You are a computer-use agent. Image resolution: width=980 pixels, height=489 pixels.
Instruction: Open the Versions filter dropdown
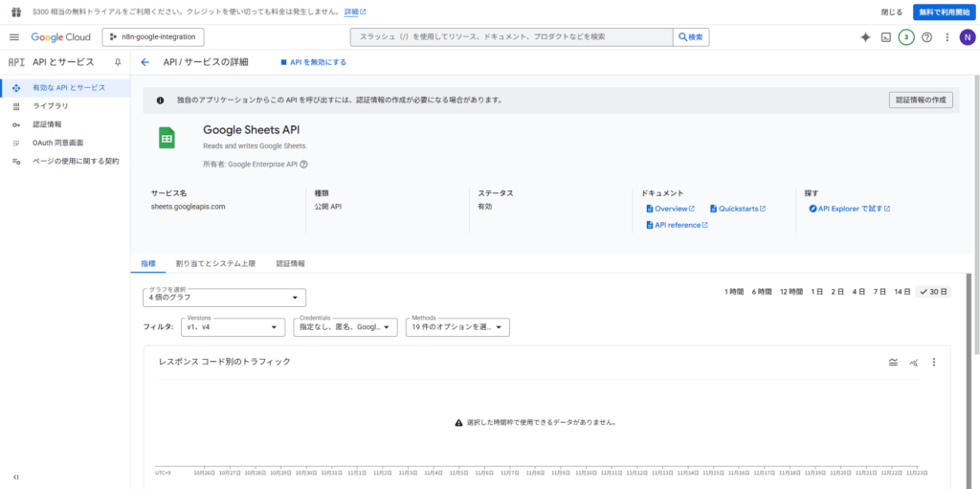(x=233, y=327)
